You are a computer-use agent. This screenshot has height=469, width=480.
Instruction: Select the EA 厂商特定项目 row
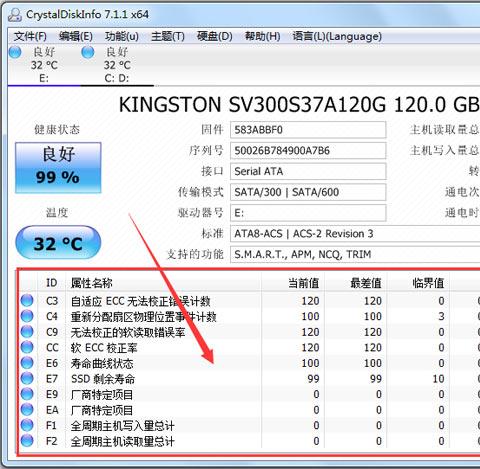(249, 410)
